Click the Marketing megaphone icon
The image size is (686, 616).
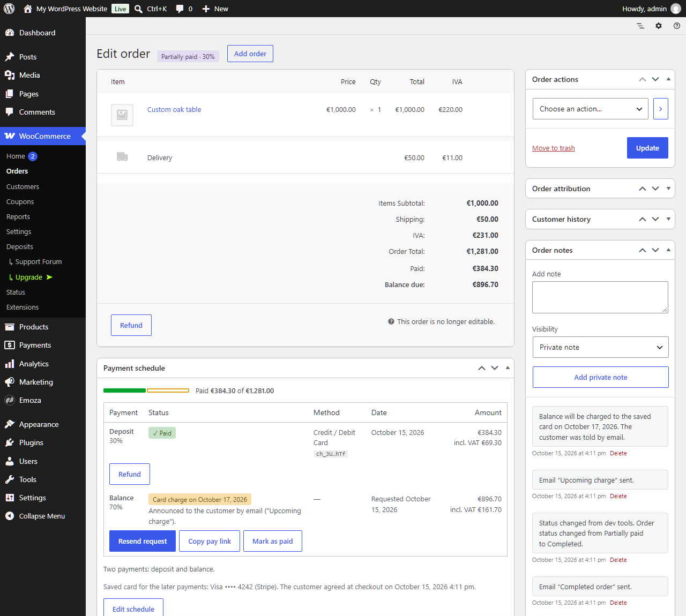point(10,382)
